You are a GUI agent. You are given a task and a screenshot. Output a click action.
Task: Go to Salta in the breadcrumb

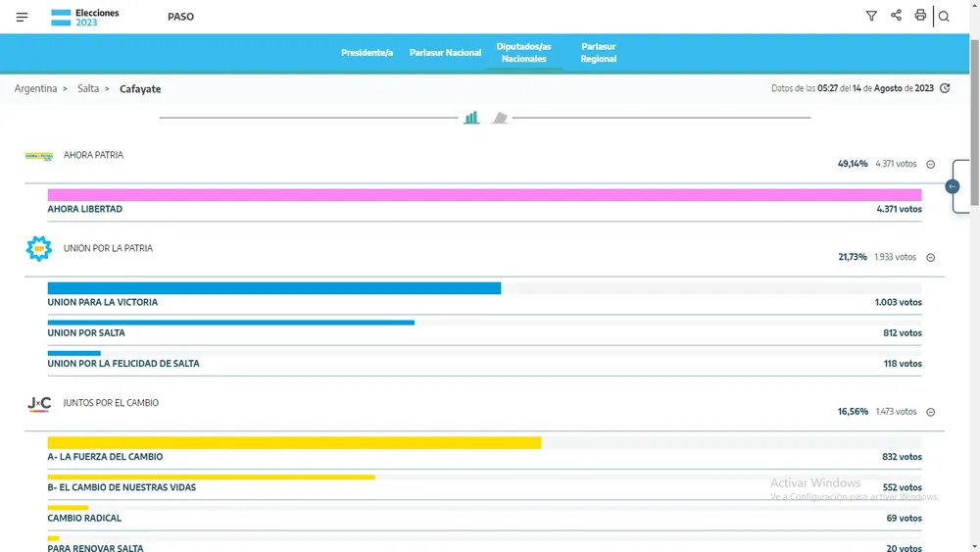tap(88, 89)
